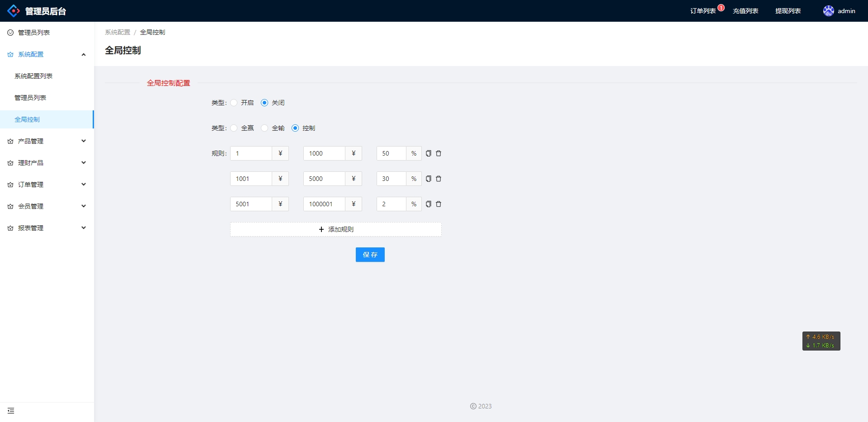Screen dimensions: 868x422
Task: Select the 全输 radio option
Action: click(x=264, y=128)
